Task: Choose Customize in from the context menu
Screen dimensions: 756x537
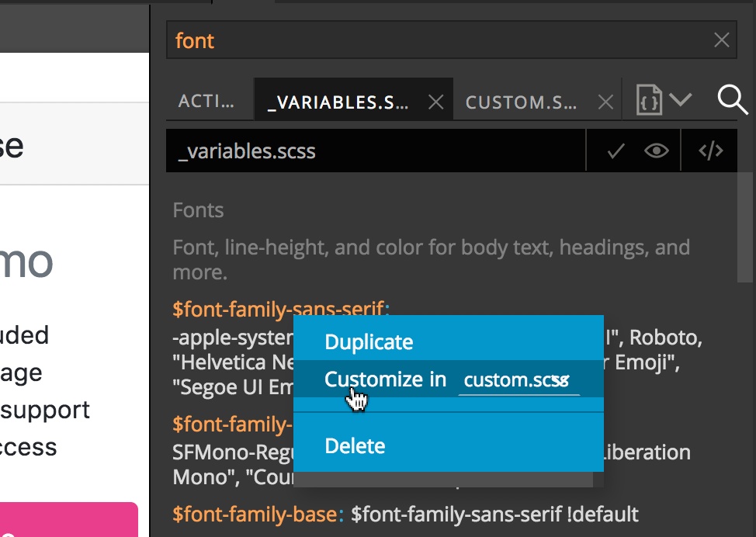Action: click(385, 379)
